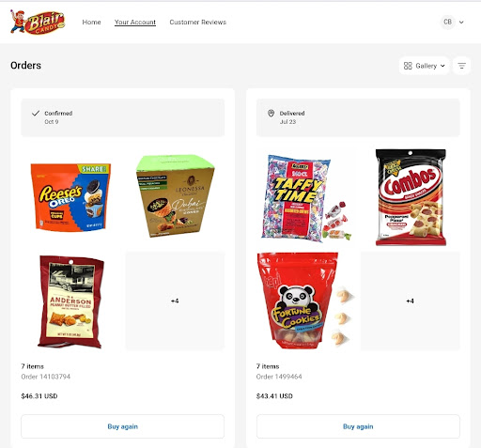Open the Combos Pepperoni Pizza thumbnail
The height and width of the screenshot is (448, 481).
tap(411, 197)
